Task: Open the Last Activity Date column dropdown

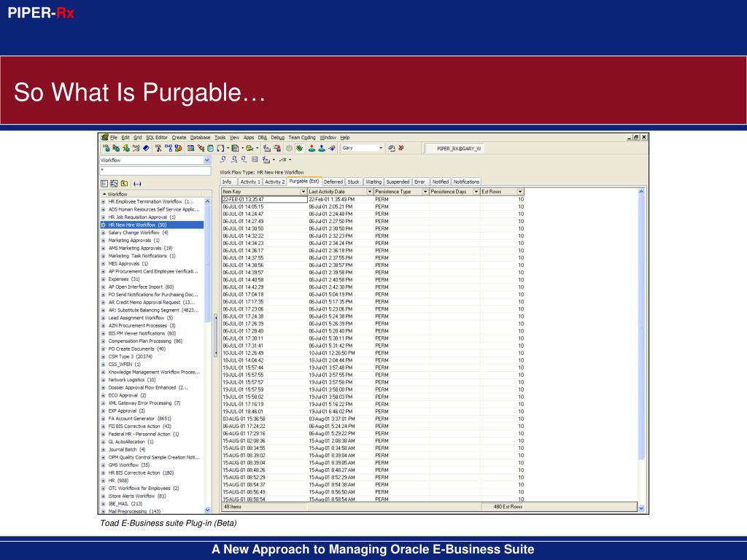Action: tap(370, 192)
